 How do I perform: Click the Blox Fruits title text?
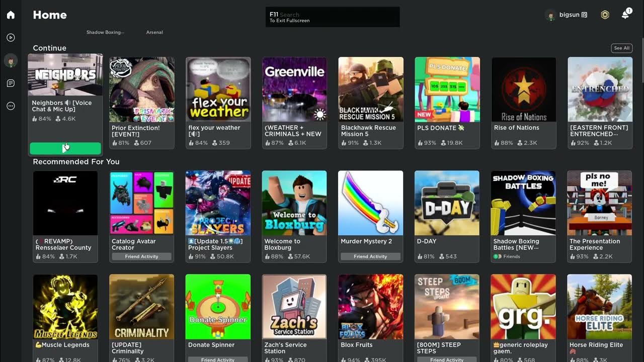(357, 345)
